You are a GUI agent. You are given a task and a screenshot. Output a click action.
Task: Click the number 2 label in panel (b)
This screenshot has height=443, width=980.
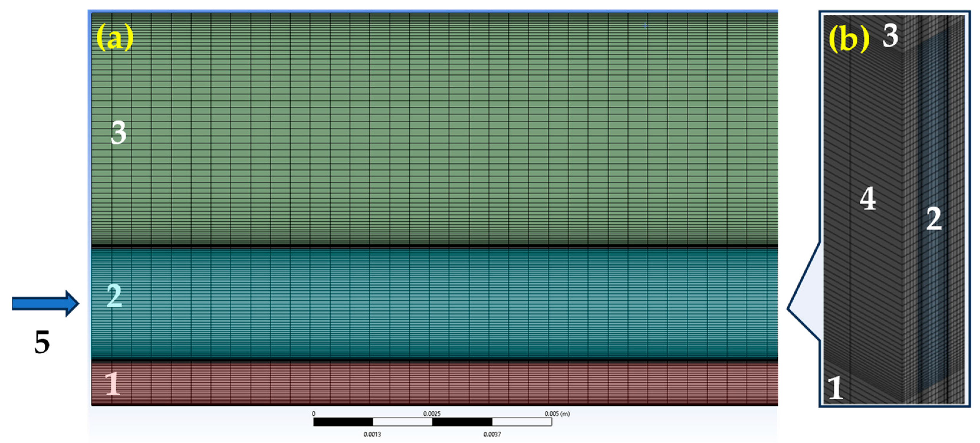tap(934, 218)
